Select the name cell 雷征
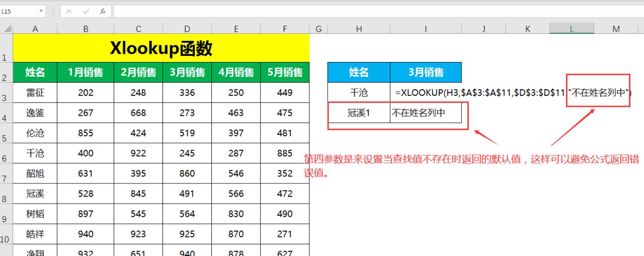Image resolution: width=644 pixels, height=256 pixels. (35, 93)
